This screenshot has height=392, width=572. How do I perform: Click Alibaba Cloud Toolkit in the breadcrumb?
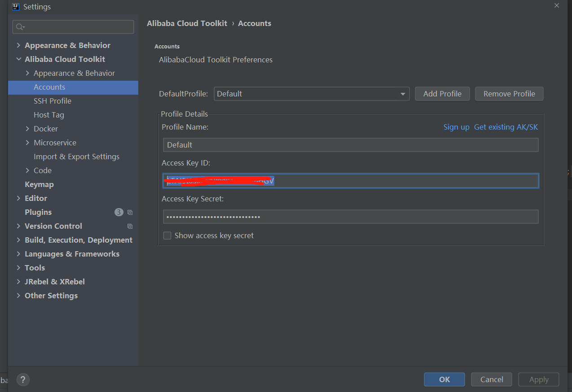(x=187, y=23)
